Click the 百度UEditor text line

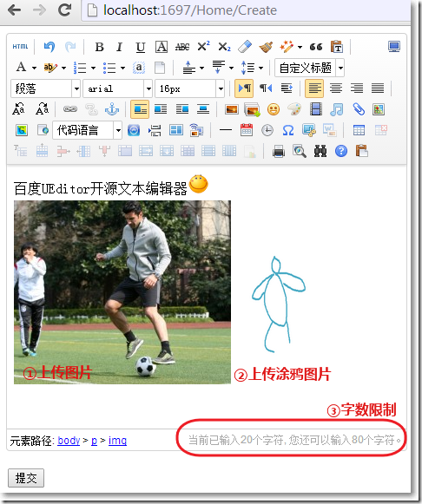(101, 188)
